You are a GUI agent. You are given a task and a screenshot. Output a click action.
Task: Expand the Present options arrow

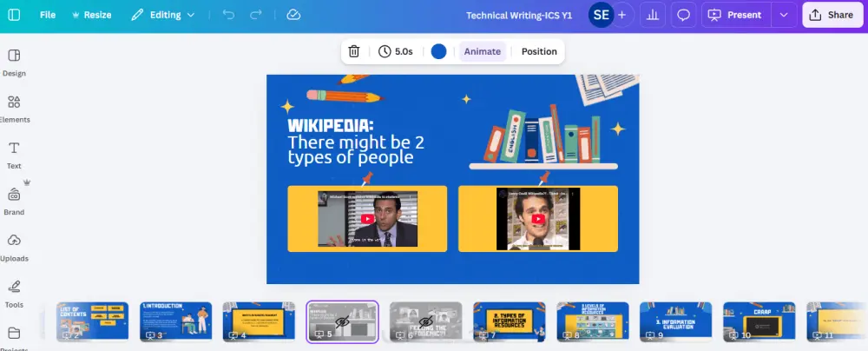point(784,15)
